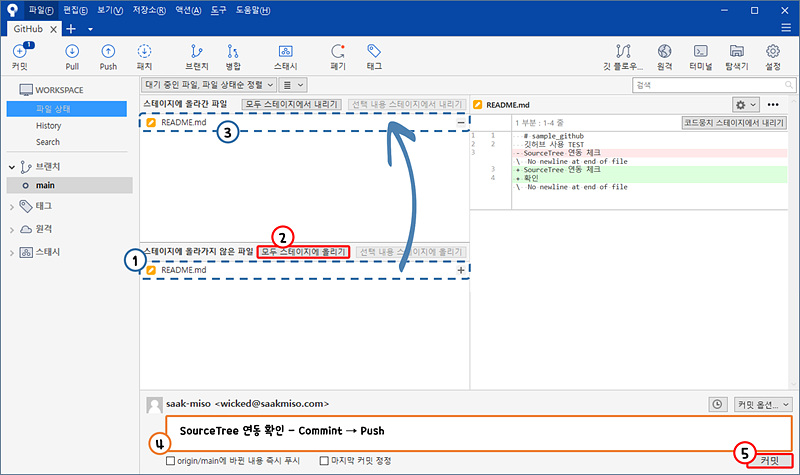This screenshot has width=800, height=475.
Task: Open the tab list dropdown arrow
Action: [90, 29]
